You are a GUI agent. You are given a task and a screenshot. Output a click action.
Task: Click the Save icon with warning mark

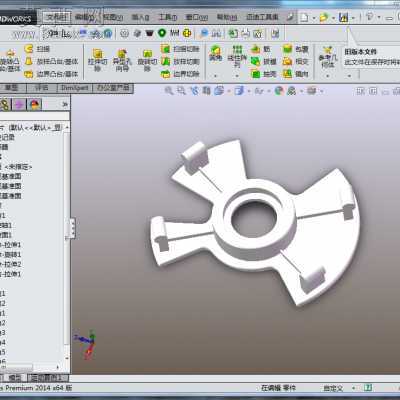tap(343, 17)
